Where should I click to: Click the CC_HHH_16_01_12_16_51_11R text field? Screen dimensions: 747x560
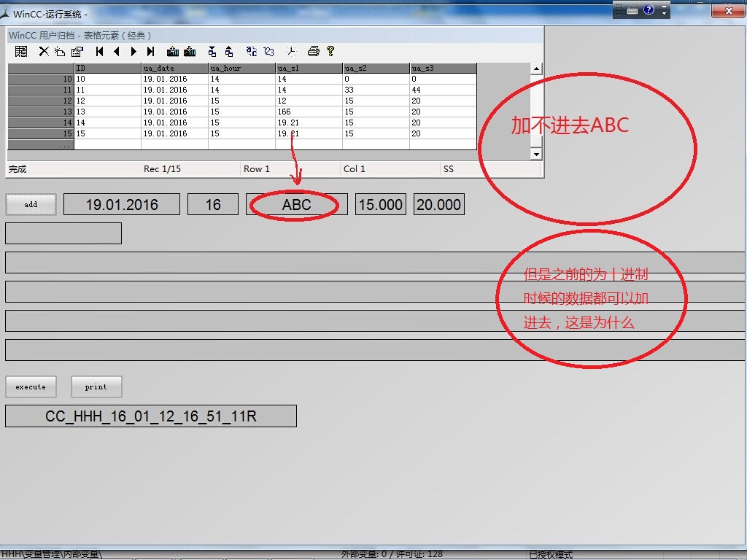tap(151, 416)
